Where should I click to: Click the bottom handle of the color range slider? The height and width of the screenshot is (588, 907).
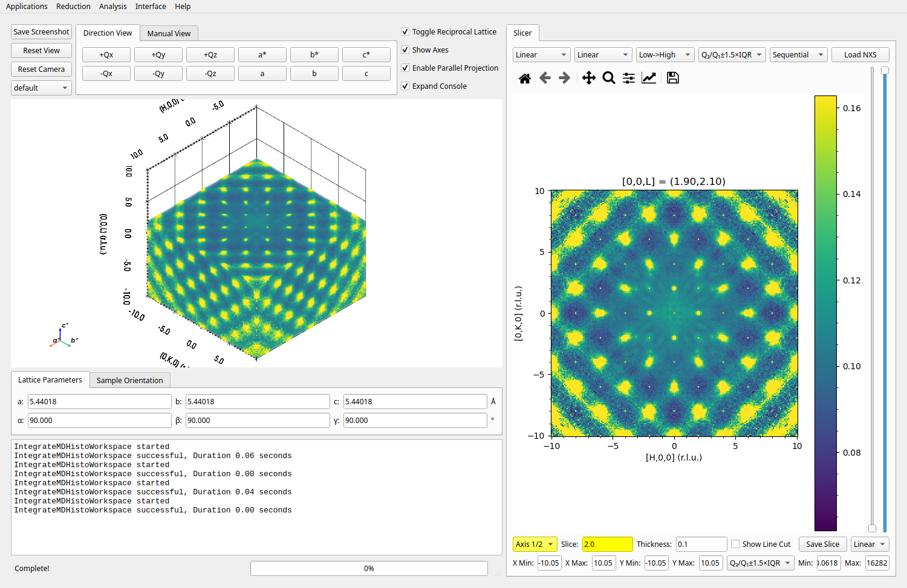(x=872, y=529)
